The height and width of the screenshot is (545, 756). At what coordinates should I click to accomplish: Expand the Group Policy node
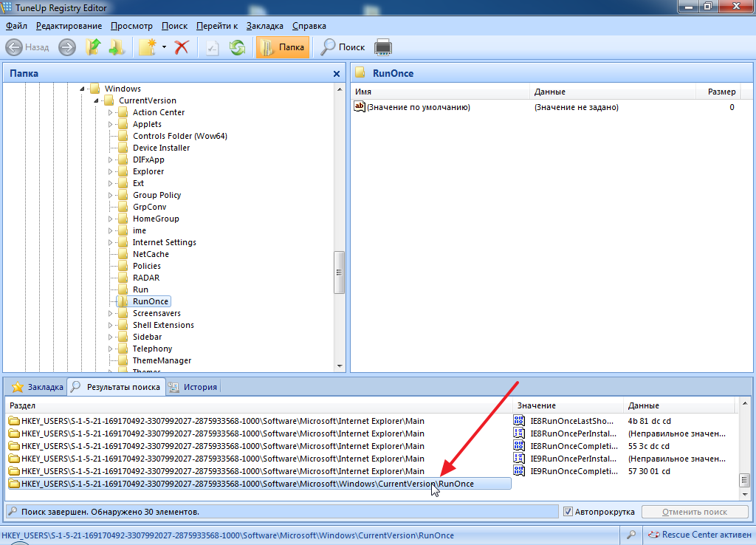pyautogui.click(x=111, y=196)
